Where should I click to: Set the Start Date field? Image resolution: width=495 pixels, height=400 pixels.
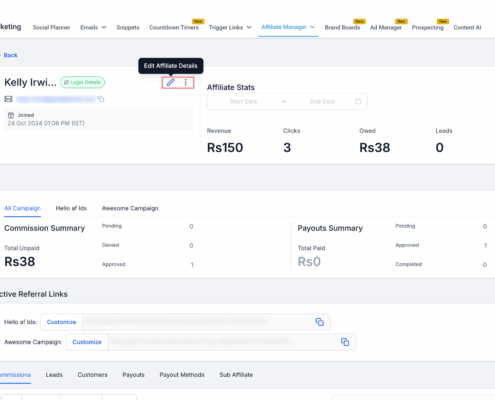[243, 101]
